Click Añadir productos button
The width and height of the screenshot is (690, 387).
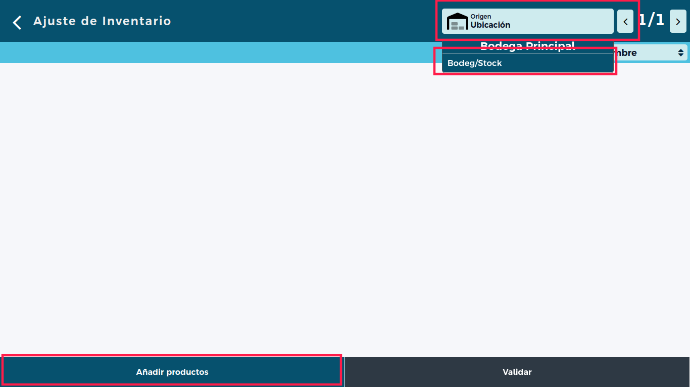pos(172,372)
